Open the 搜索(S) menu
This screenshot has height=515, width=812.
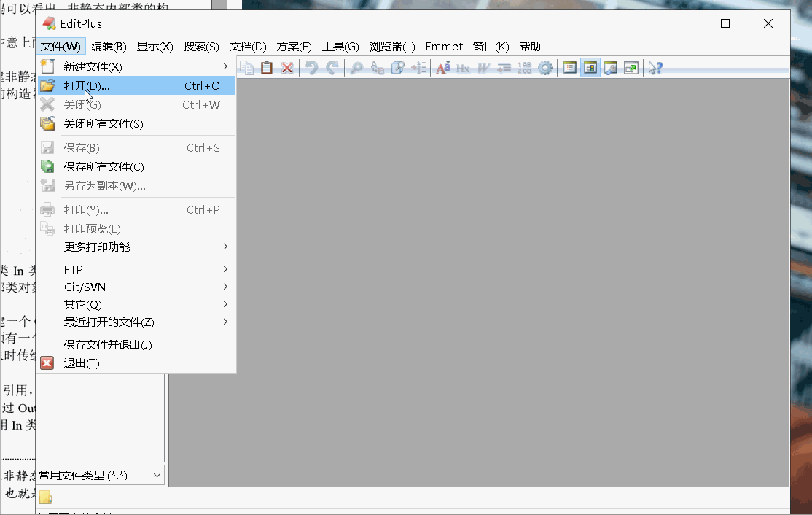point(201,47)
